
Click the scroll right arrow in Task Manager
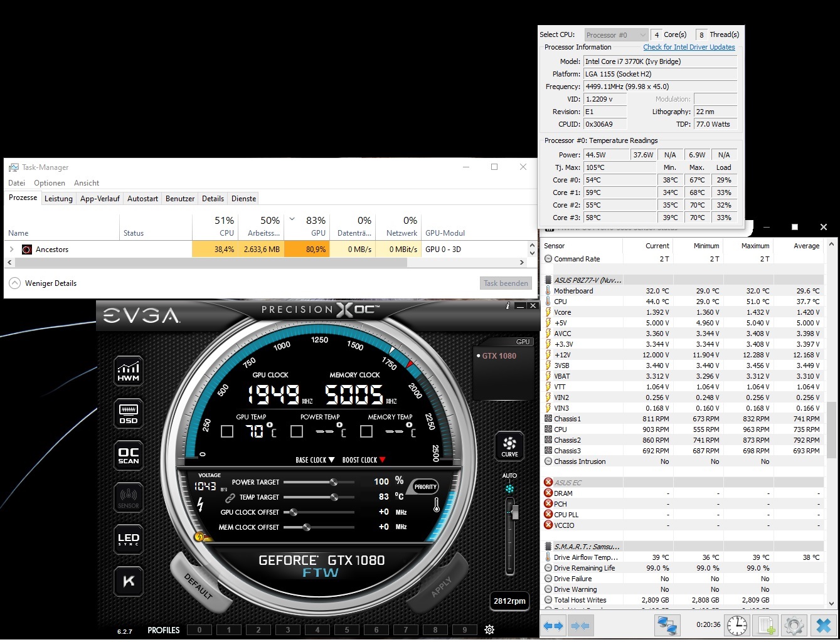click(522, 263)
